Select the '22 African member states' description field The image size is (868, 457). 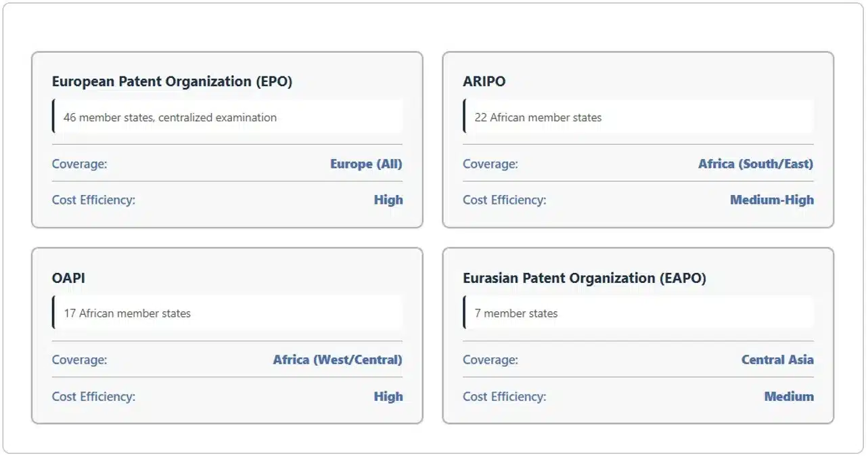pyautogui.click(x=538, y=116)
